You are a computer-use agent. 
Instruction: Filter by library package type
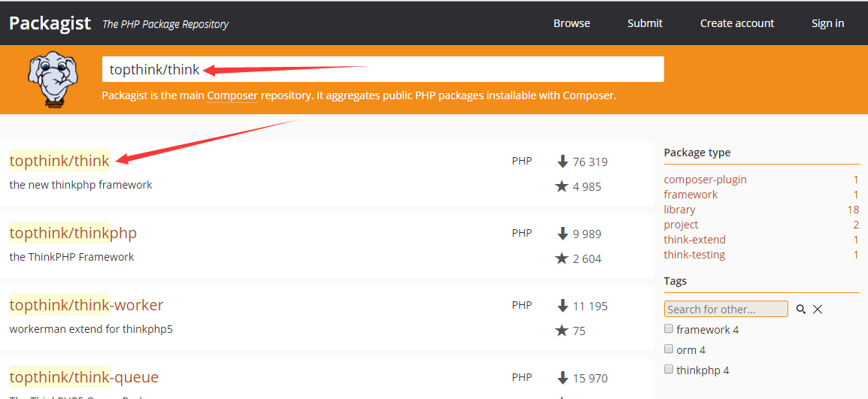[679, 210]
